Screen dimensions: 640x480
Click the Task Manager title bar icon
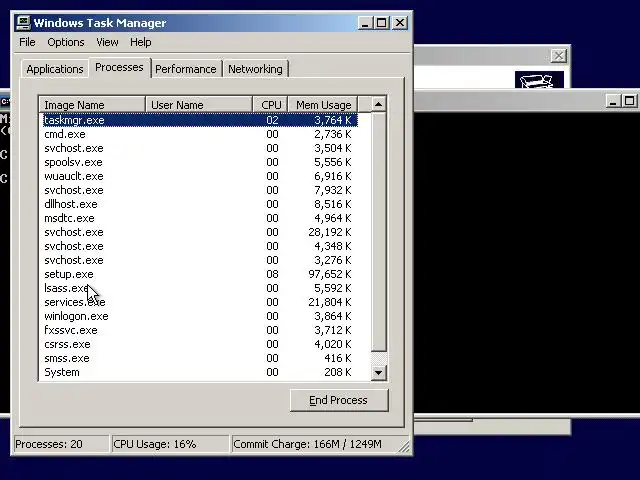pyautogui.click(x=23, y=23)
